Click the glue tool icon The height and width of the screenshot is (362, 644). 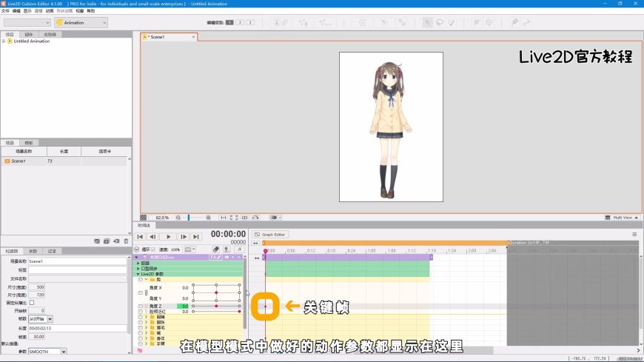(402, 23)
